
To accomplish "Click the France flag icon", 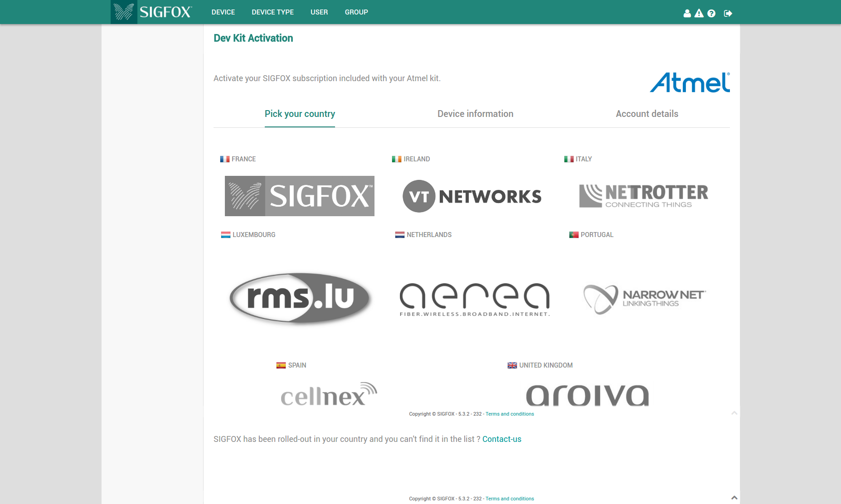I will point(225,159).
